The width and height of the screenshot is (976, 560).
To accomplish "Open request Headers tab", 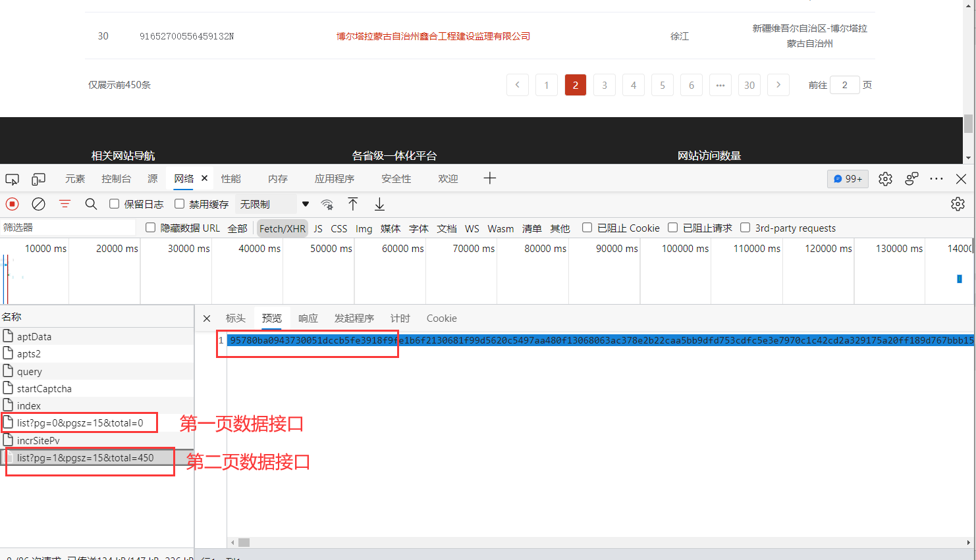I will click(x=235, y=318).
